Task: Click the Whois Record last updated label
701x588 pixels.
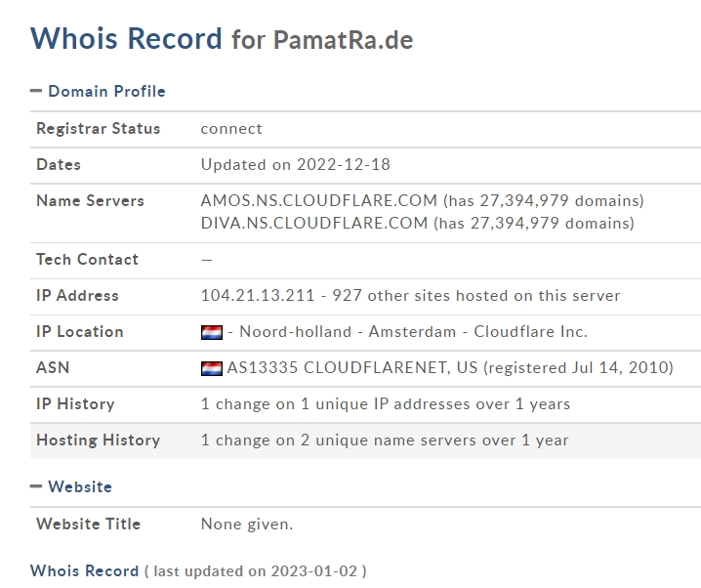Action: 198,571
